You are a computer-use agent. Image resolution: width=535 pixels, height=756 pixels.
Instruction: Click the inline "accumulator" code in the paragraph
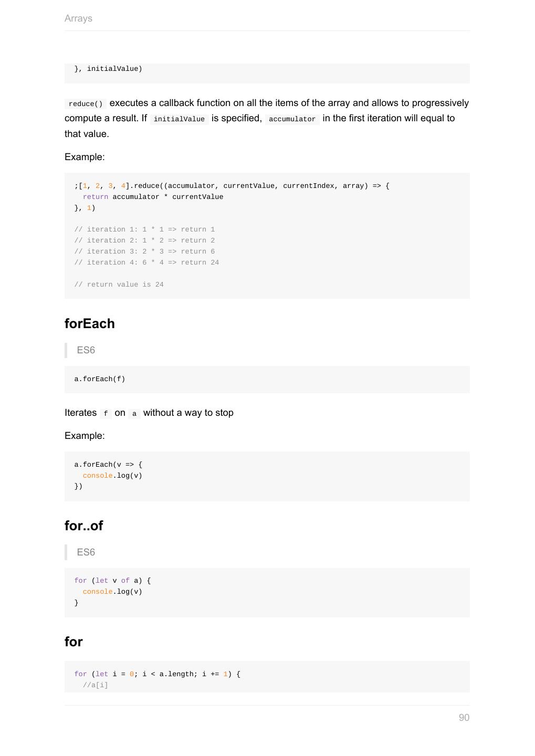point(292,119)
